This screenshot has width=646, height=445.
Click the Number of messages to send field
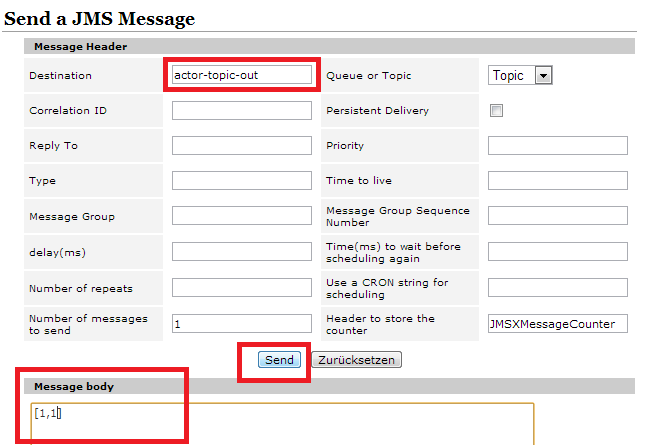[241, 324]
